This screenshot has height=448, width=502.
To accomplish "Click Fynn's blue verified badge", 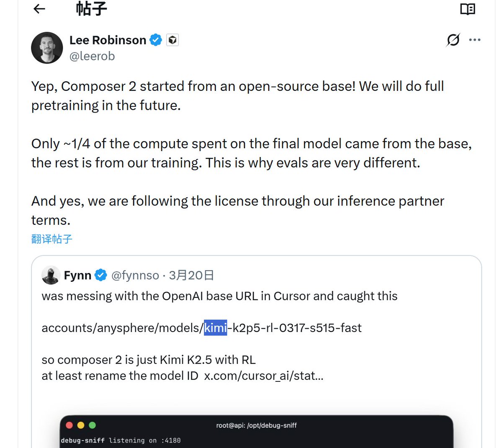I will [x=100, y=275].
